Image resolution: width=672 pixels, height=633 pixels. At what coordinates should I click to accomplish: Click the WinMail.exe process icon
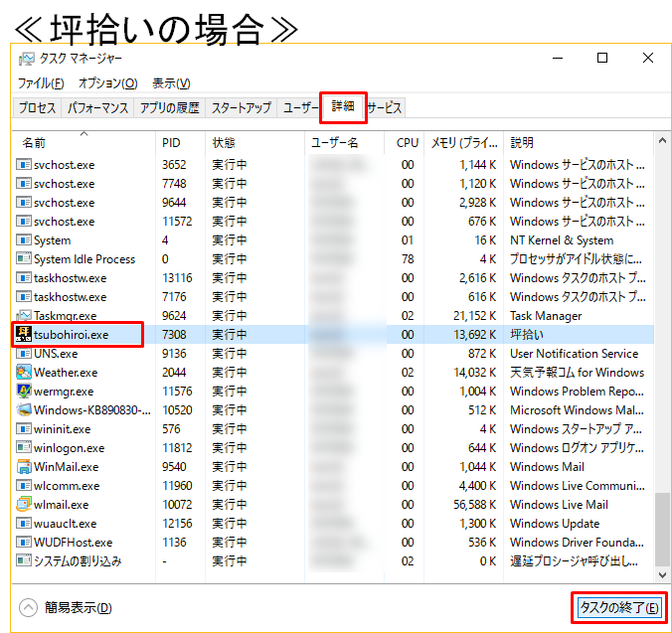24,466
